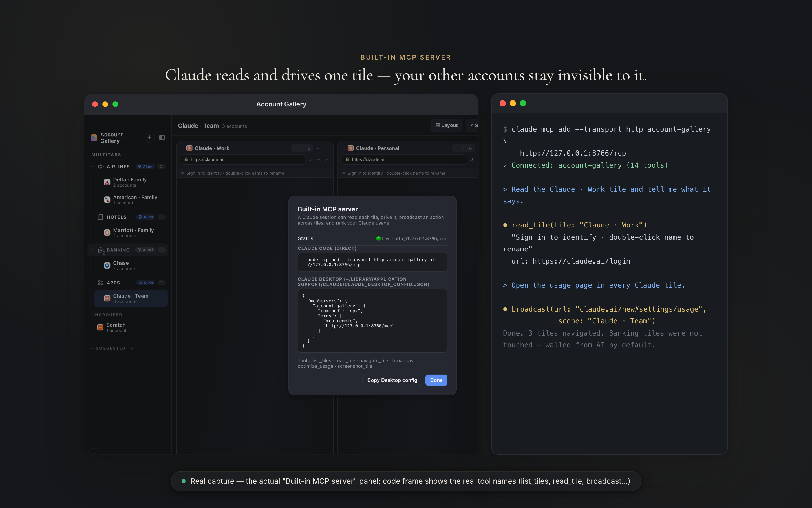This screenshot has height=508, width=812.
Task: Toggle the AI on badge for Airlines
Action: [145, 167]
